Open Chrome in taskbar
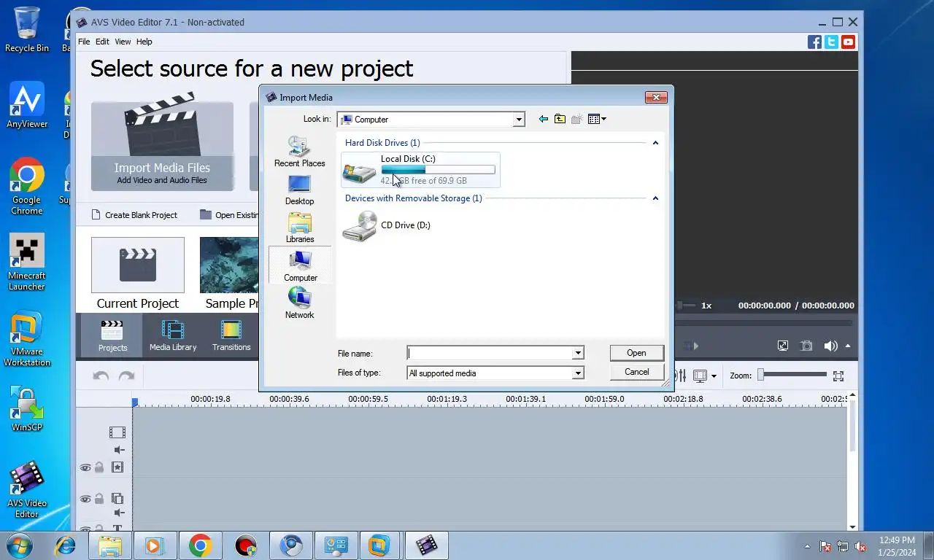Image resolution: width=934 pixels, height=560 pixels. pyautogui.click(x=200, y=545)
